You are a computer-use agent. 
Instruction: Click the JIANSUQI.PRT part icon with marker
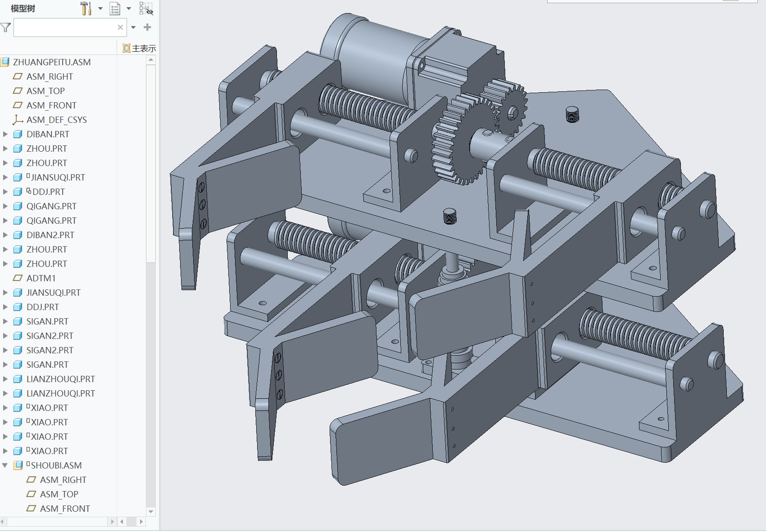(x=18, y=177)
